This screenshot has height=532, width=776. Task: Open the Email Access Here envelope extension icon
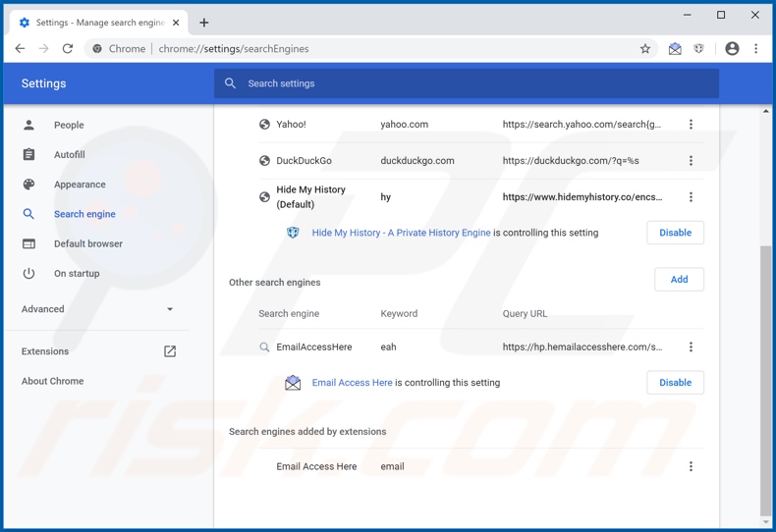click(x=675, y=48)
